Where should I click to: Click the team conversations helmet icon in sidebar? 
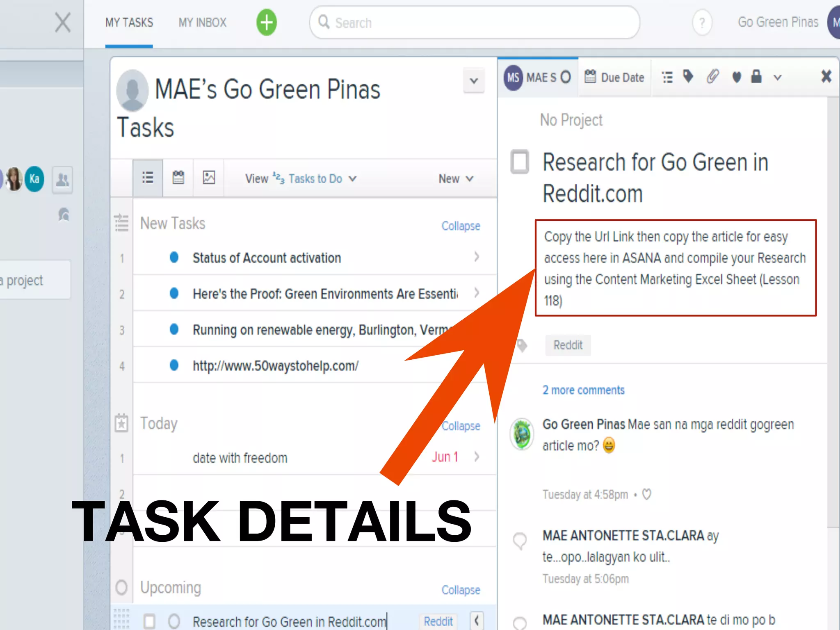click(64, 215)
